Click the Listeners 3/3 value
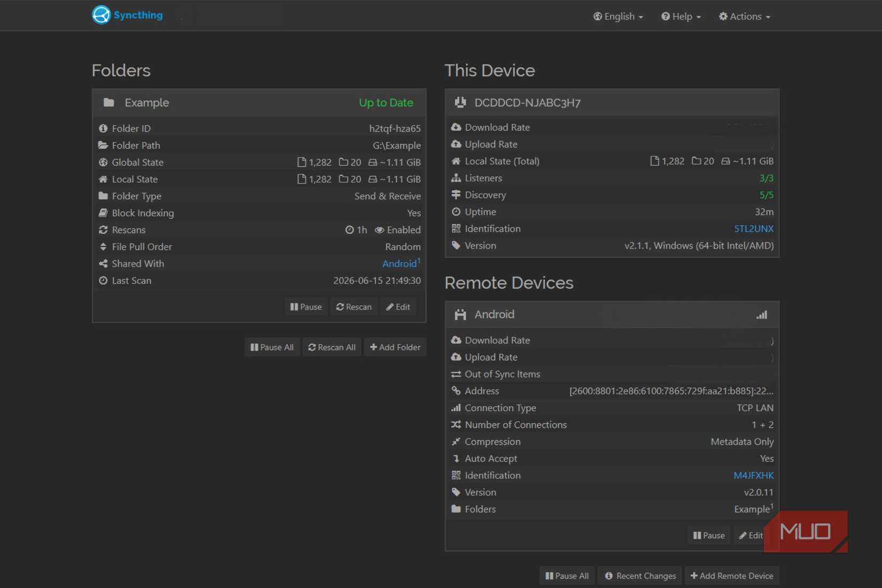Viewport: 882px width, 588px height. [x=767, y=178]
